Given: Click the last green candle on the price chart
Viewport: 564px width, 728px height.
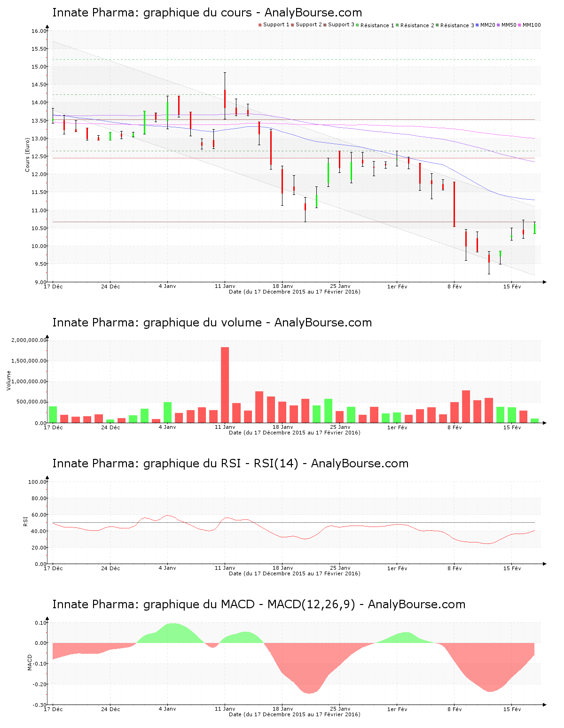Looking at the screenshot, I should click(x=534, y=228).
